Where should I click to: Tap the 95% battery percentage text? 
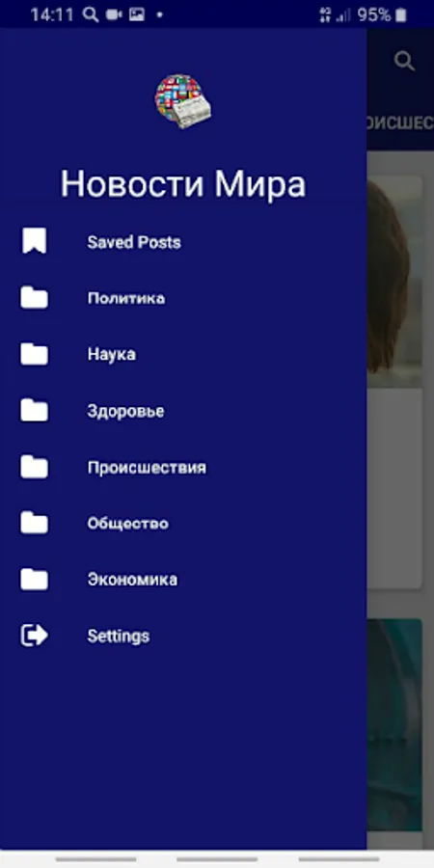point(374,14)
